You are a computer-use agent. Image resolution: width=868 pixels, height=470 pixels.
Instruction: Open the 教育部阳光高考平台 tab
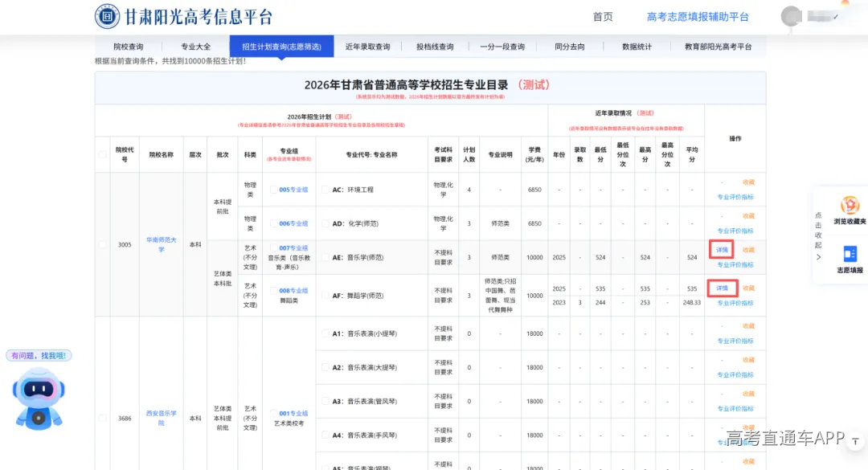(718, 47)
